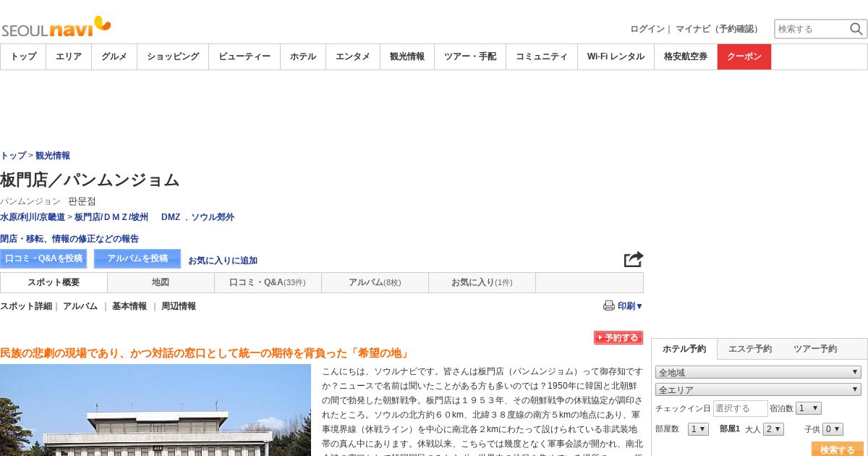The height and width of the screenshot is (456, 868).
Task: Click the Seoul Navi logo
Action: point(56,28)
